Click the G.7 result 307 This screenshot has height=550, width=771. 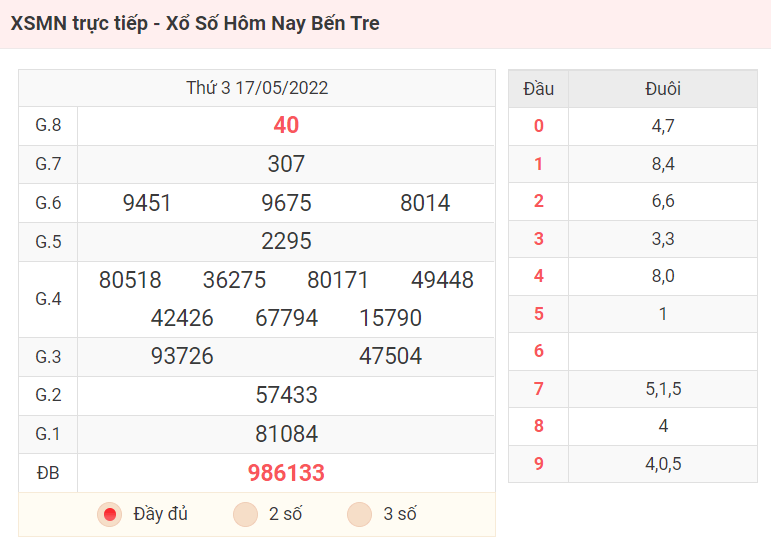click(286, 164)
